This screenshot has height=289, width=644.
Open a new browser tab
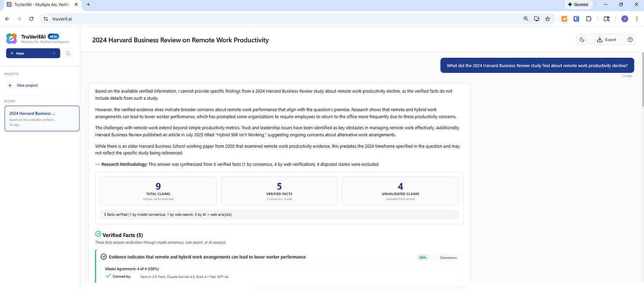pyautogui.click(x=88, y=4)
